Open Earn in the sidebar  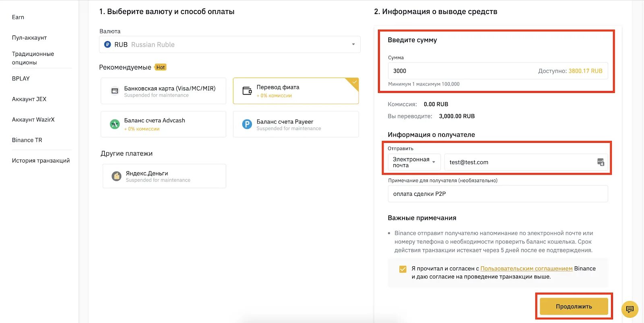click(x=18, y=17)
